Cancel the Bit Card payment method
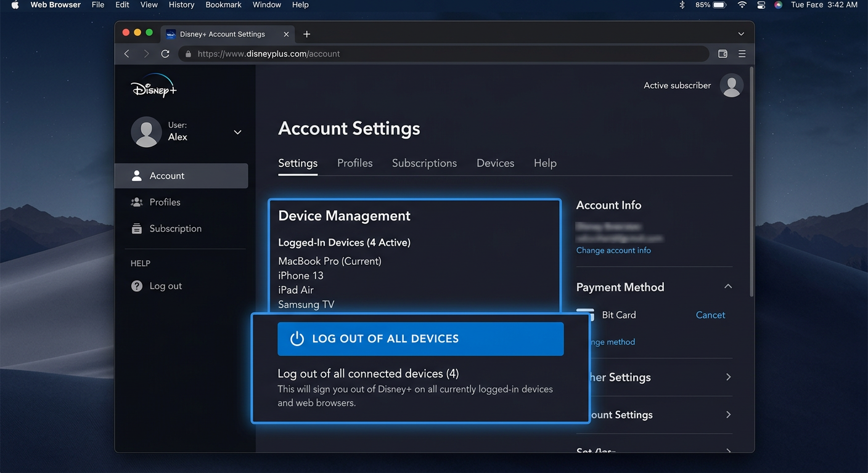The height and width of the screenshot is (473, 868). [x=710, y=315]
